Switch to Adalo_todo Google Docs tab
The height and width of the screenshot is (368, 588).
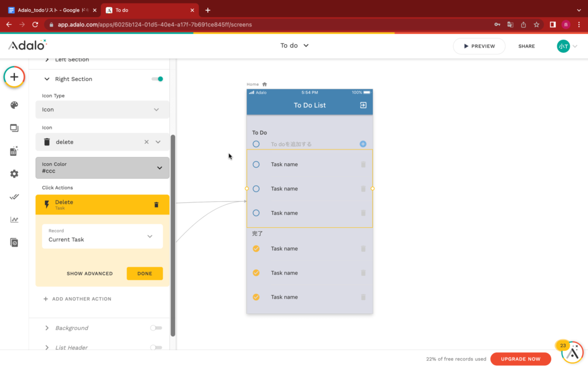[52, 10]
